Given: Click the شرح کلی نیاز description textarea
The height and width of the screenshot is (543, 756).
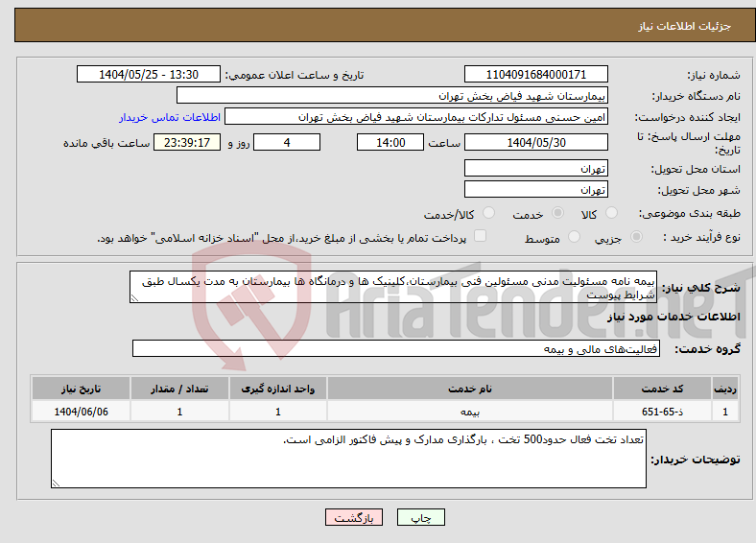Looking at the screenshot, I should click(x=393, y=287).
